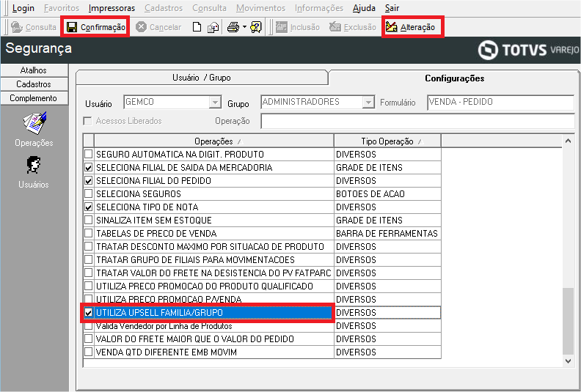581x392 pixels.
Task: Check SINALIZA ITEM SEM ESTOQUE checkbox
Action: [88, 221]
